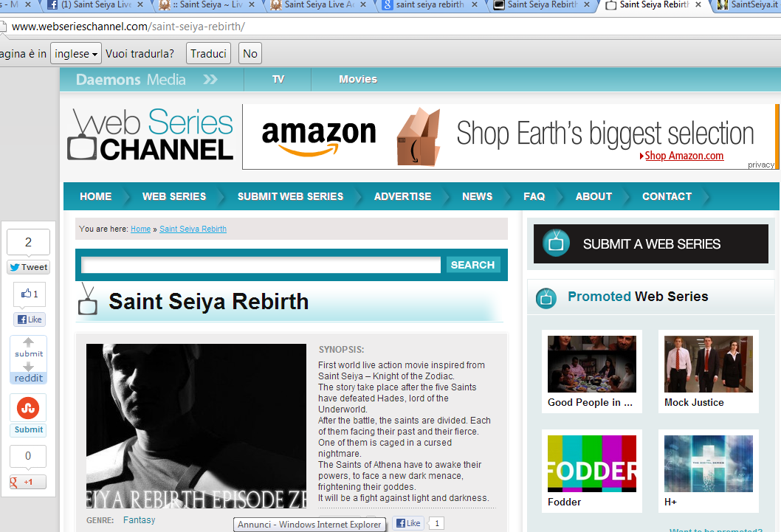The width and height of the screenshot is (781, 532).
Task: Upvote with the reddit up arrow
Action: pos(28,342)
